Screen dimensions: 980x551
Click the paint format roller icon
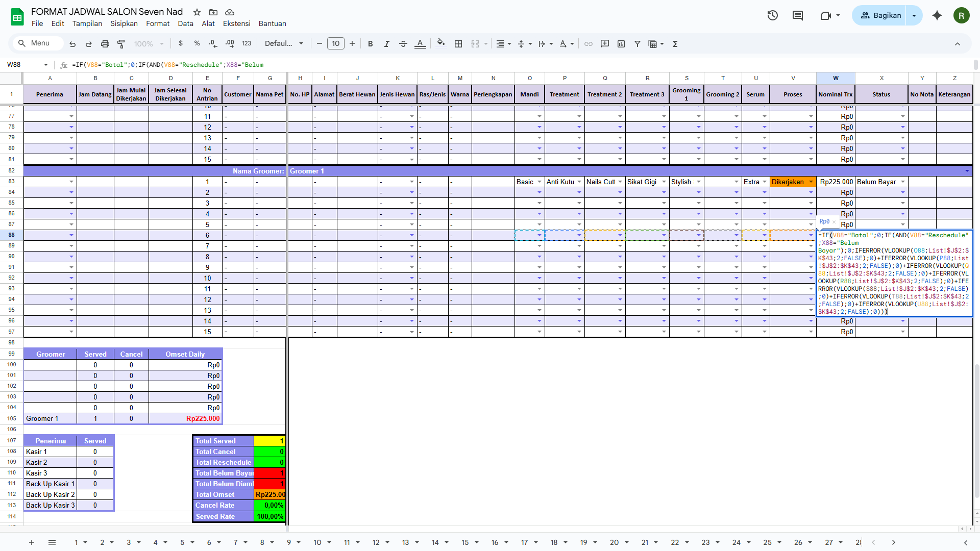(x=121, y=44)
